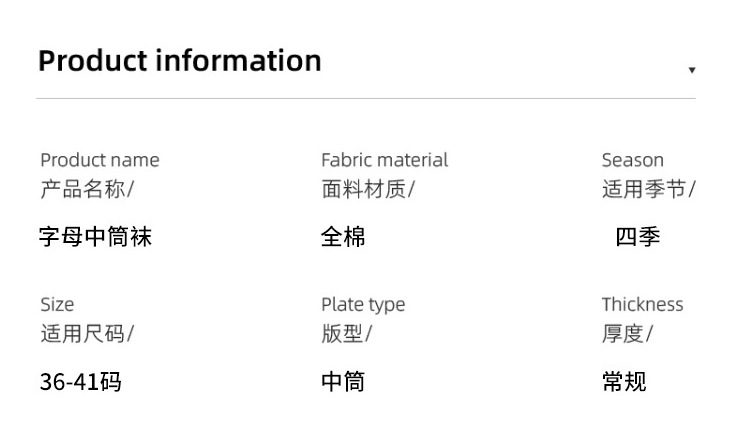
Task: Select the 版型/ label text
Action: (346, 334)
